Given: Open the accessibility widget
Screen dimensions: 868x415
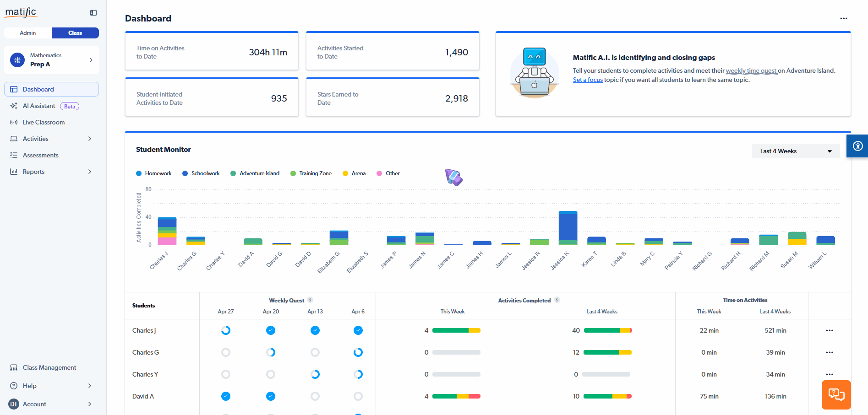Looking at the screenshot, I should 857,146.
